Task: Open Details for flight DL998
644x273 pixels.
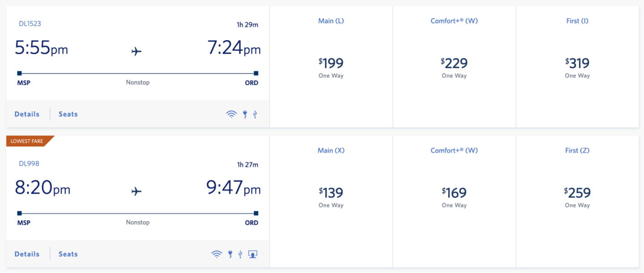Action: tap(27, 254)
